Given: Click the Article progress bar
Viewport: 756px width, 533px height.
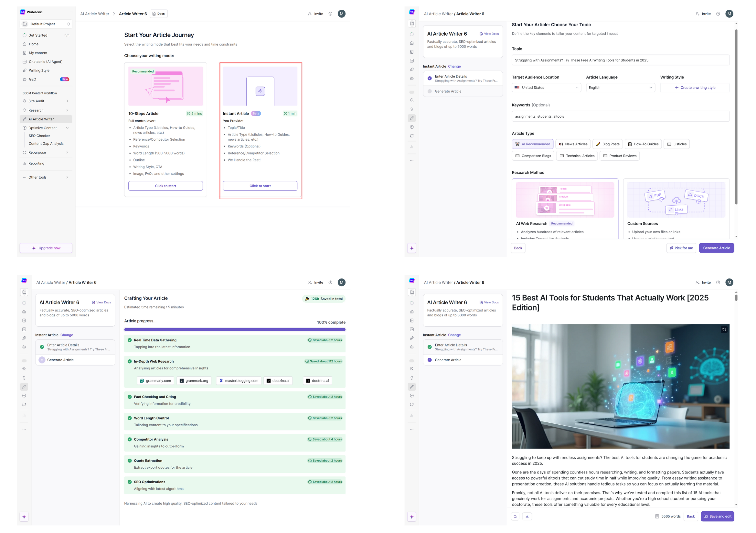Looking at the screenshot, I should [x=234, y=330].
